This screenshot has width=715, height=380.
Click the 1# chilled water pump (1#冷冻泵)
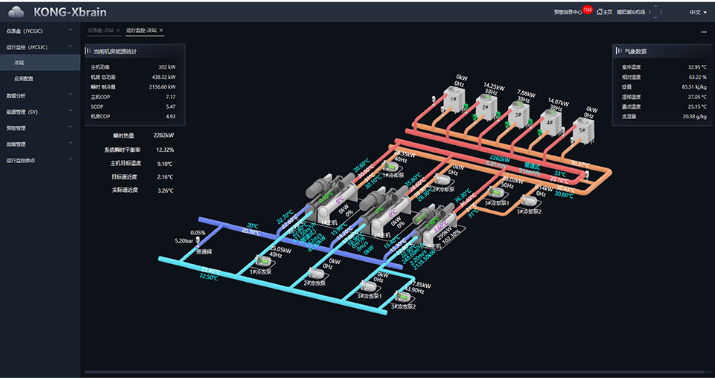[263, 261]
